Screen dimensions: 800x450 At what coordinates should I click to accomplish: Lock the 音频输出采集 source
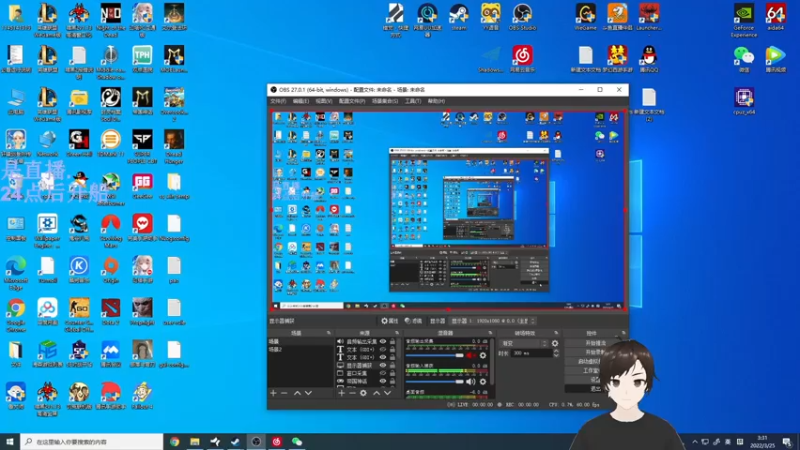pyautogui.click(x=392, y=341)
